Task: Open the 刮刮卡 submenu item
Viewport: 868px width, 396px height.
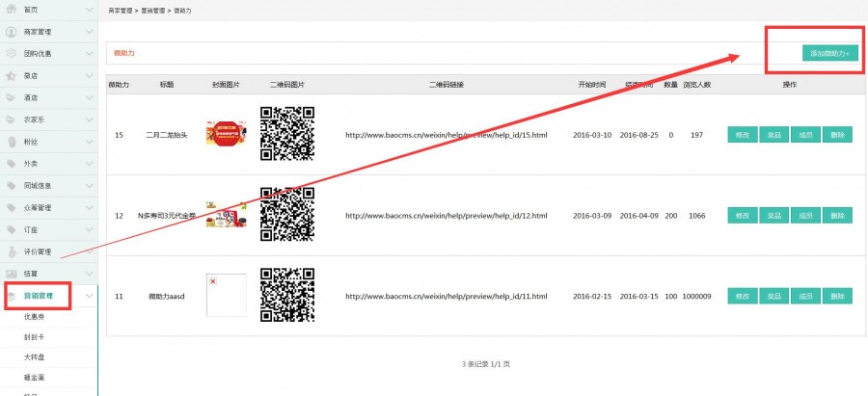Action: pyautogui.click(x=35, y=337)
